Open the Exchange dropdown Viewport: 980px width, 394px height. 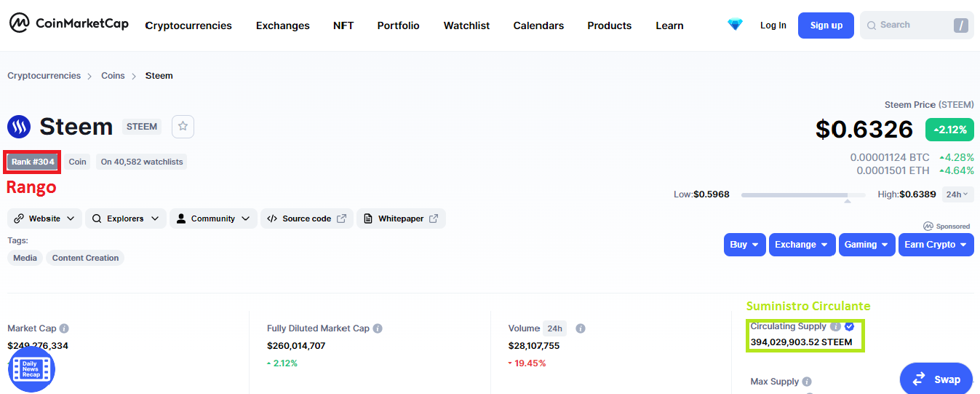click(802, 245)
